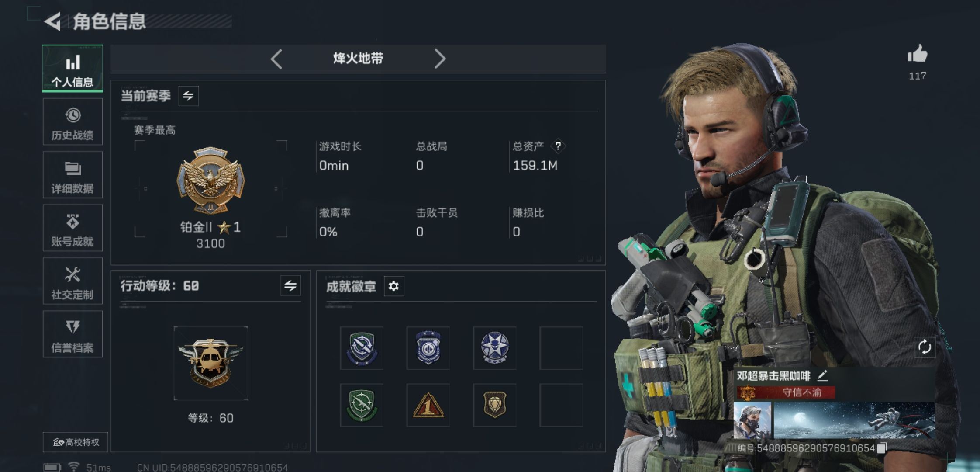The image size is (980, 472).
Task: Open 社交定制 tools icon tab
Action: tap(72, 281)
